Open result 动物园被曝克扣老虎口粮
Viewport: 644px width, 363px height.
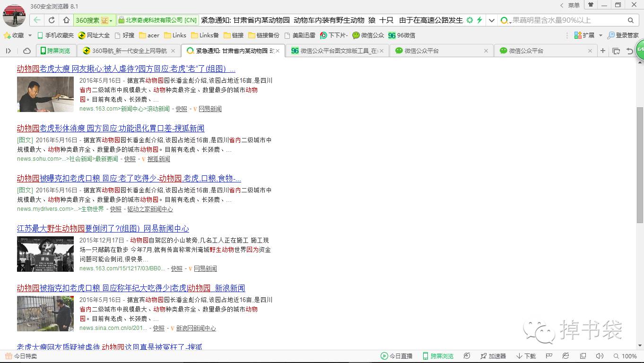[129, 179]
